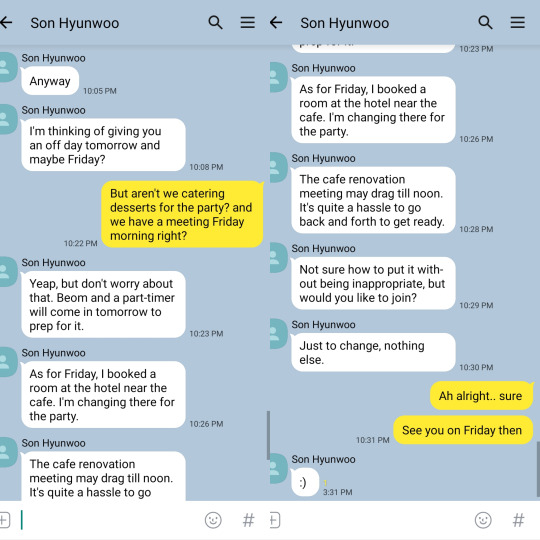Click the 10:05 PM timestamp
The image size is (540, 540).
(x=100, y=91)
